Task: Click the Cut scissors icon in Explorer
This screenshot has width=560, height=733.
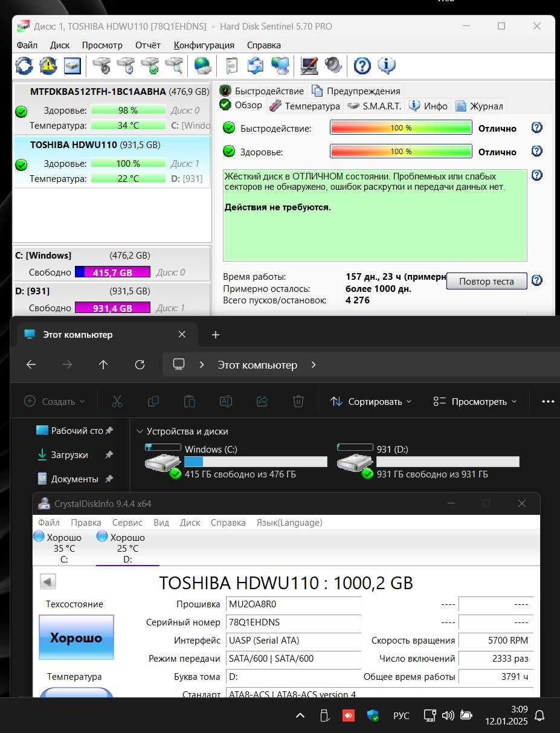Action: click(x=117, y=401)
